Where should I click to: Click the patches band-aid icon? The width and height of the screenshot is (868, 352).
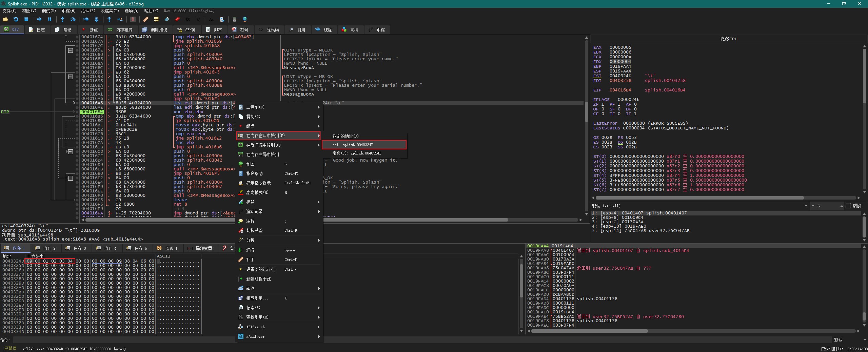(145, 19)
